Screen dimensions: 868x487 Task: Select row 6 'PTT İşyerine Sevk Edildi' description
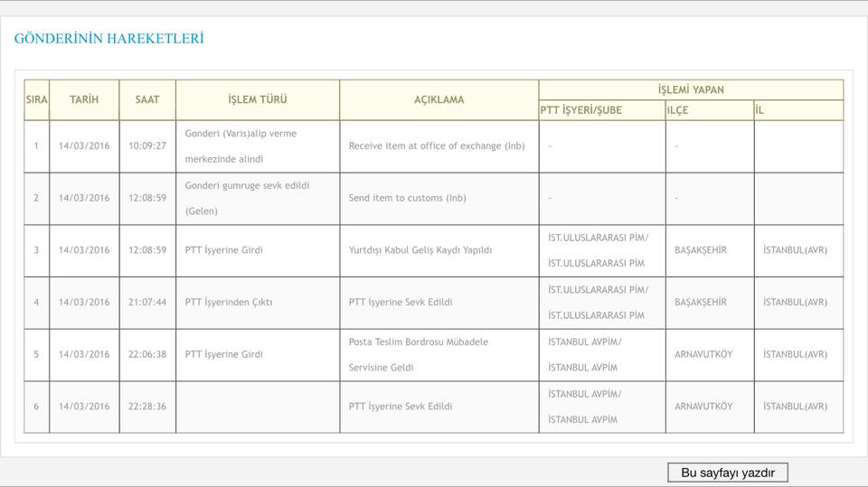click(439, 407)
